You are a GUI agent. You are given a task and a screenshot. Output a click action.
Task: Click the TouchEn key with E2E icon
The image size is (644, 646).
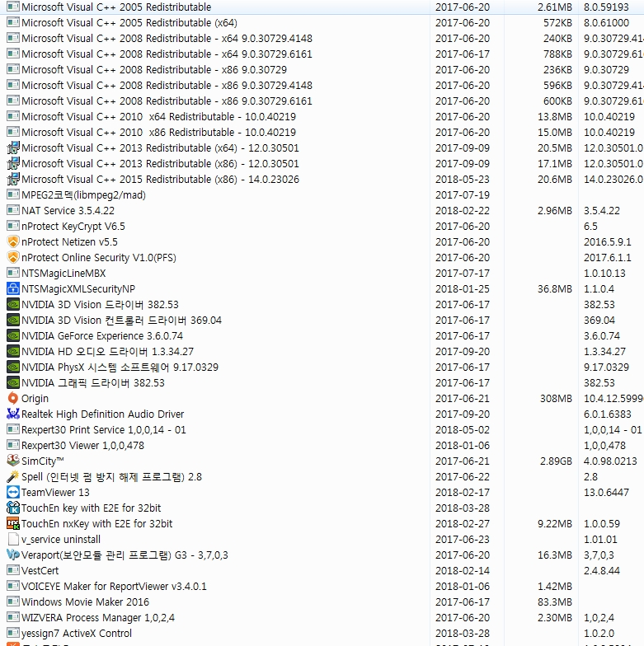point(13,508)
